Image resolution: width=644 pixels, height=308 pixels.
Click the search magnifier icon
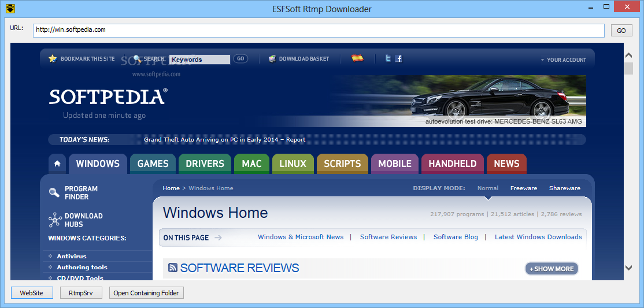[138, 59]
